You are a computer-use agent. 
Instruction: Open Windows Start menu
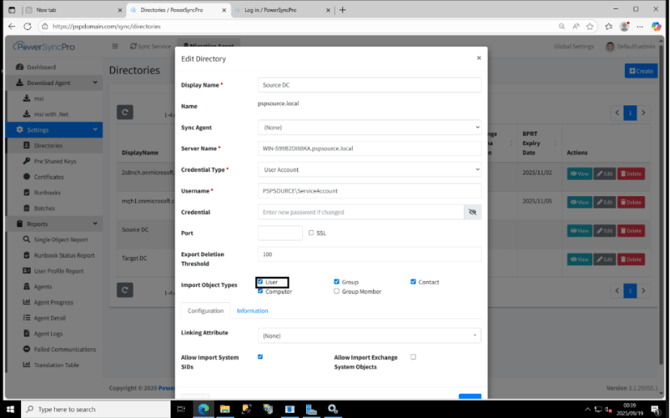(10, 409)
